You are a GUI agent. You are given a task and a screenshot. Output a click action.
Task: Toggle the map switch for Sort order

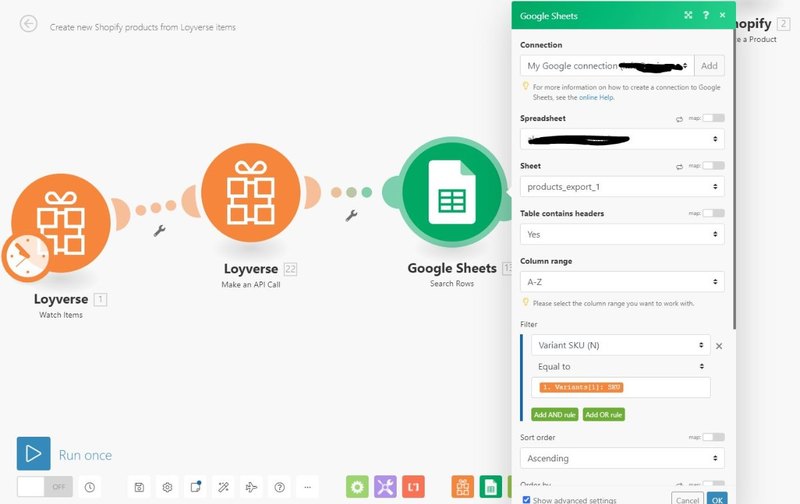[713, 437]
